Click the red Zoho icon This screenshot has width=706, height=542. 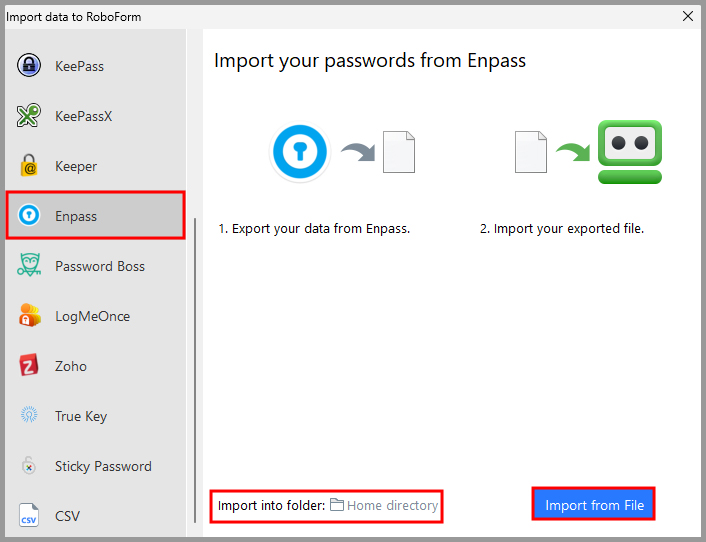pos(29,366)
